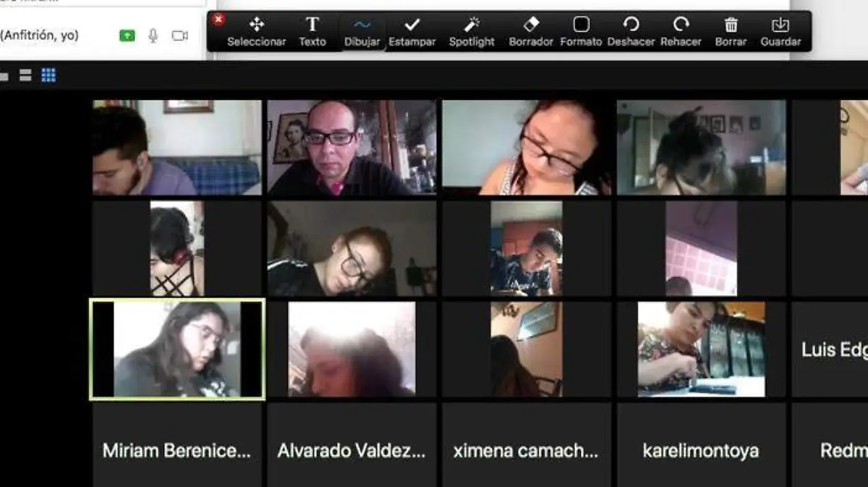Switch to the two-row list view
The height and width of the screenshot is (487, 868).
pos(25,75)
